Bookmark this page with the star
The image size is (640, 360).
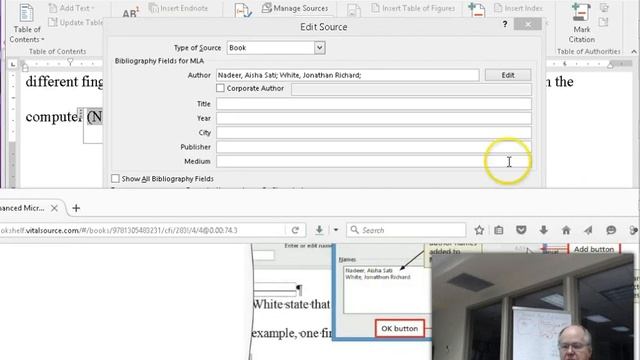click(479, 230)
